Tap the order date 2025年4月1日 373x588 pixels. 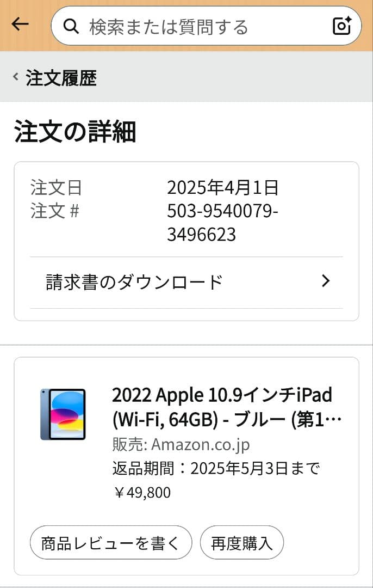223,187
